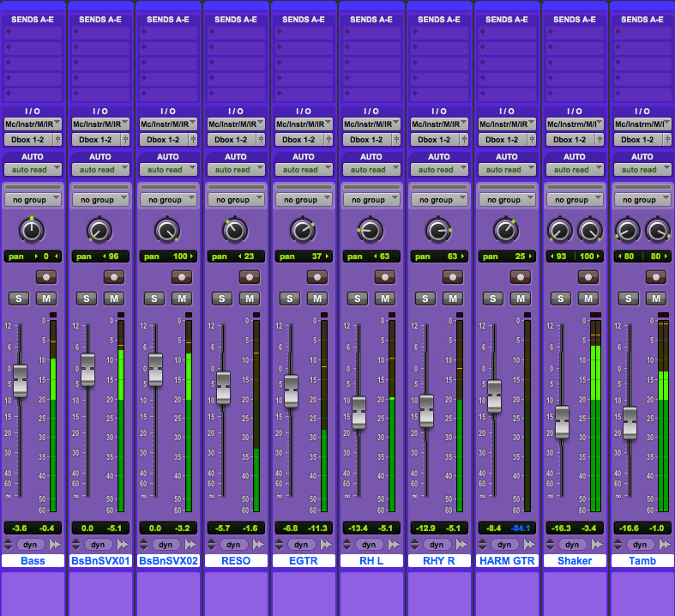The height and width of the screenshot is (616, 675).
Task: Click AUTO header on HARM GTR track
Action: point(507,157)
